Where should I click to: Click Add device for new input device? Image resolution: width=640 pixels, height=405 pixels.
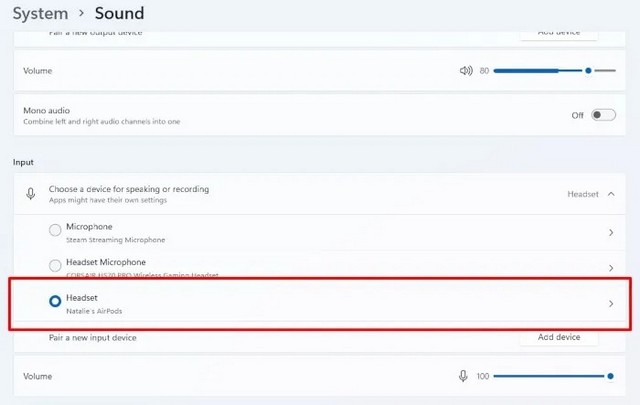coord(558,337)
